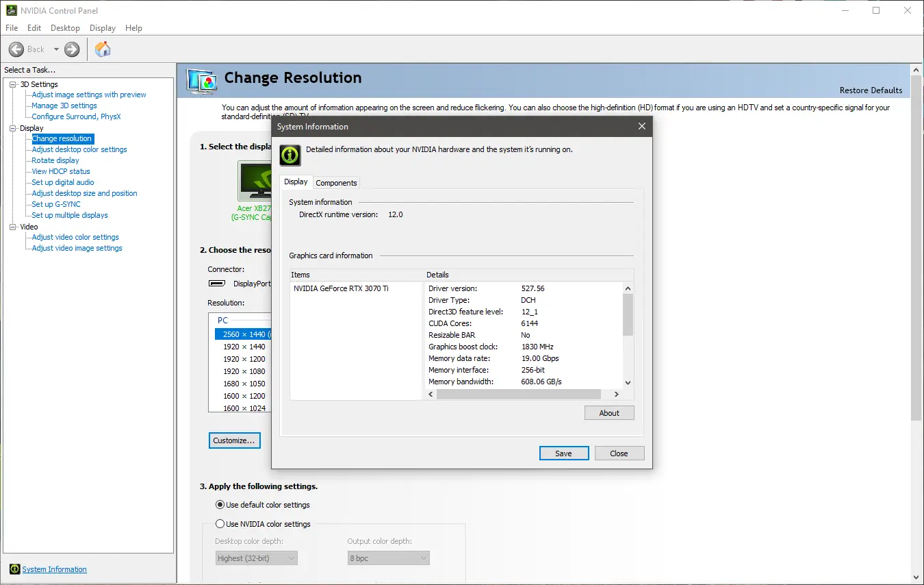This screenshot has width=924, height=585.
Task: Click the Change Resolution header icon
Action: tap(202, 81)
